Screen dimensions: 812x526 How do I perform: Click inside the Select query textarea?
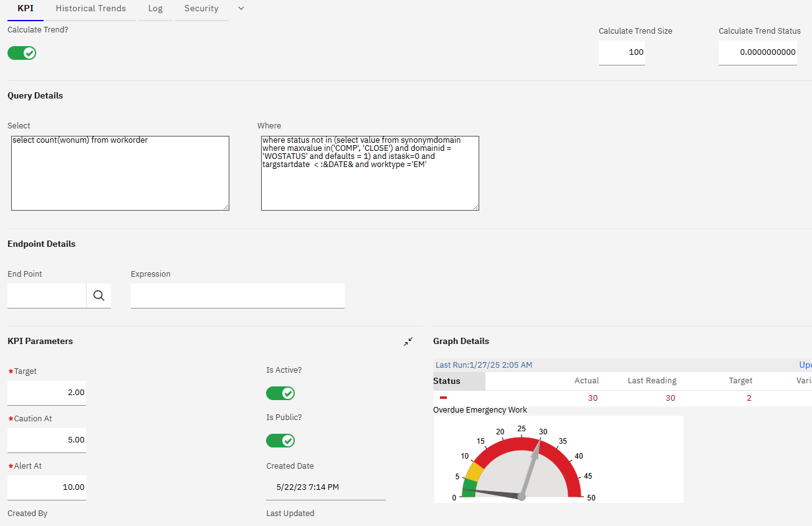pyautogui.click(x=120, y=172)
